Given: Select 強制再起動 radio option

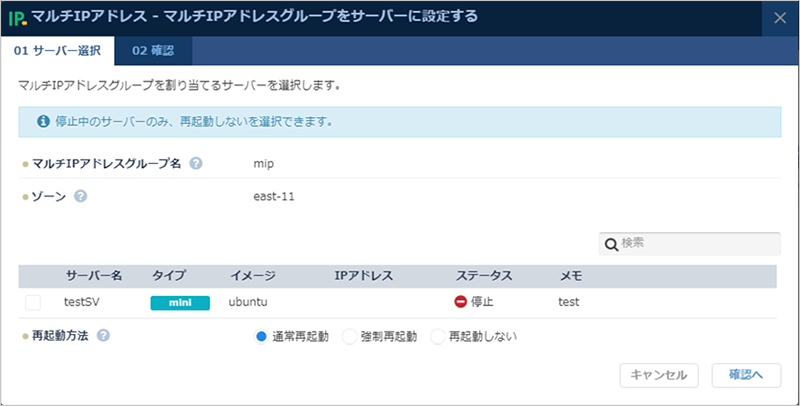Looking at the screenshot, I should coord(349,337).
